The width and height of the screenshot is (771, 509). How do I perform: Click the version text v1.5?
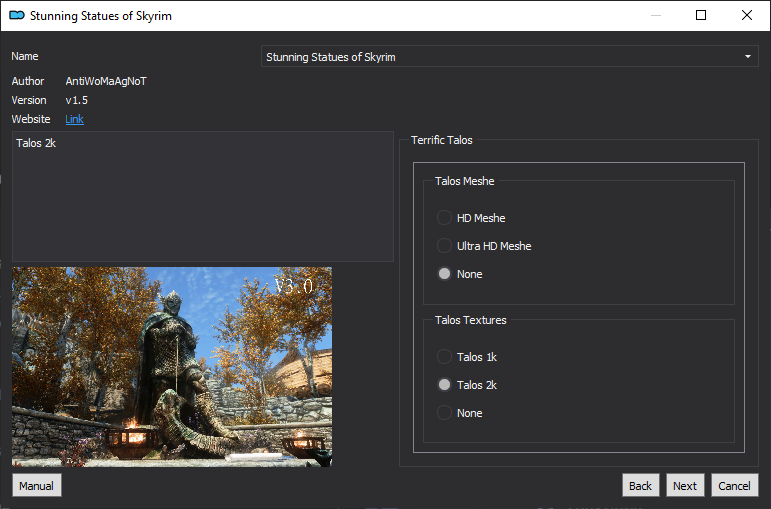(x=77, y=100)
